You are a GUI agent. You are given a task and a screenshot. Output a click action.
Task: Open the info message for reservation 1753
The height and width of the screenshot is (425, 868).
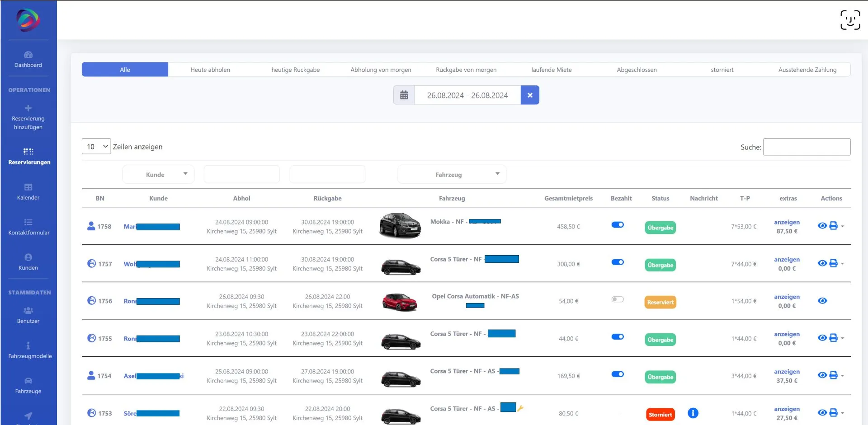coord(693,413)
